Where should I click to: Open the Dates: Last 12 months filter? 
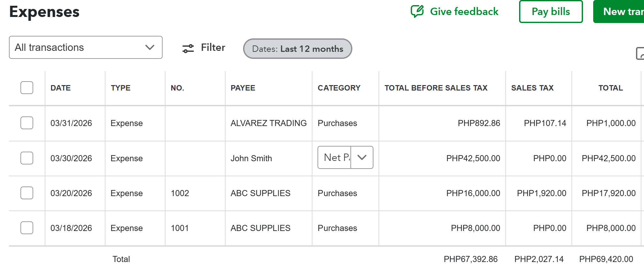coord(297,49)
